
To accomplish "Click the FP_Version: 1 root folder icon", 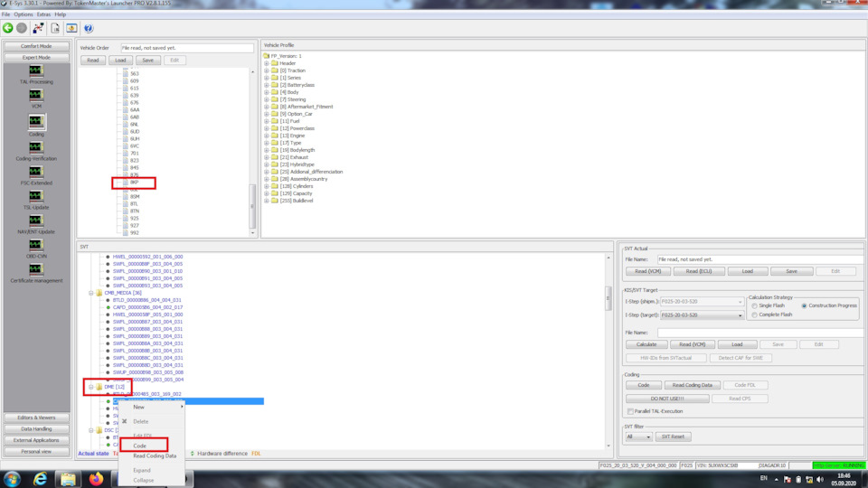I will coord(266,56).
